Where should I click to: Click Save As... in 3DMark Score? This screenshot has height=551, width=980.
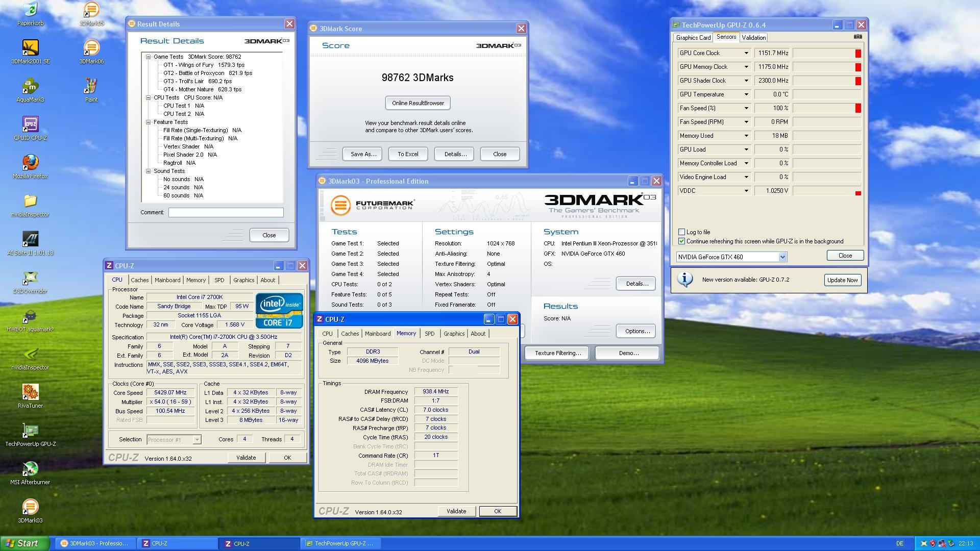tap(362, 154)
